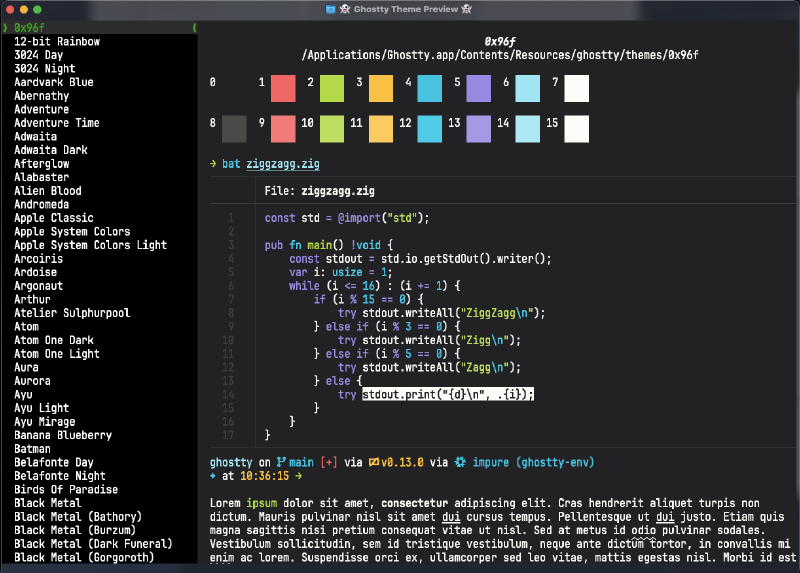Screen dimensions: 800x573
Task: Choose the Aardvark Blue theme
Action: (54, 82)
